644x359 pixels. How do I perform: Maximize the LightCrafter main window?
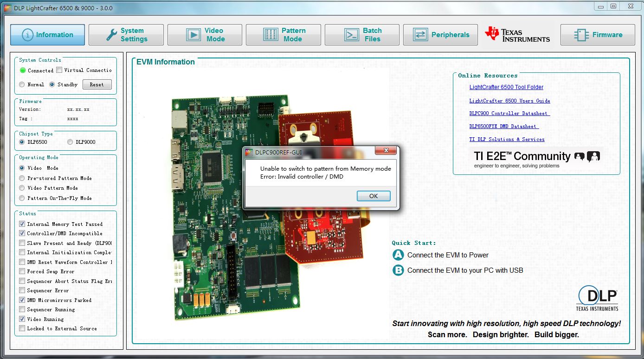click(613, 6)
